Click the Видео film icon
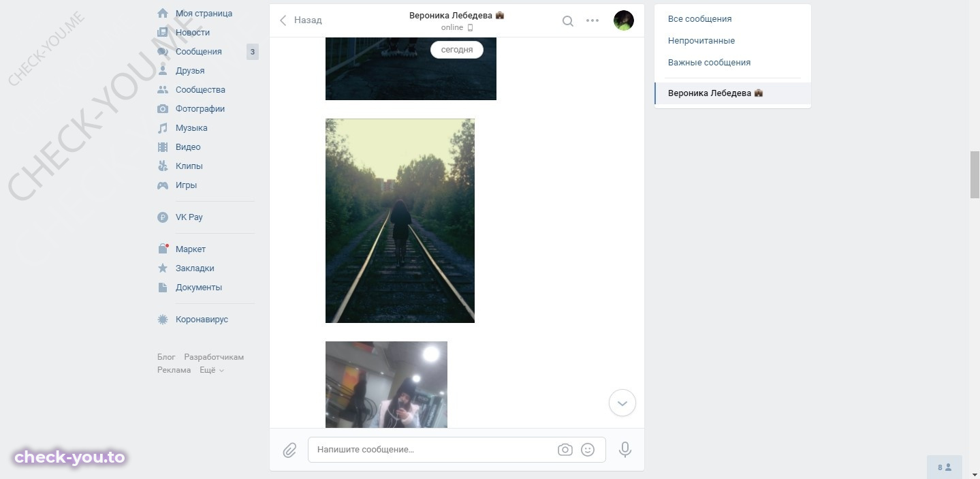Viewport: 980px width, 479px height. (163, 146)
